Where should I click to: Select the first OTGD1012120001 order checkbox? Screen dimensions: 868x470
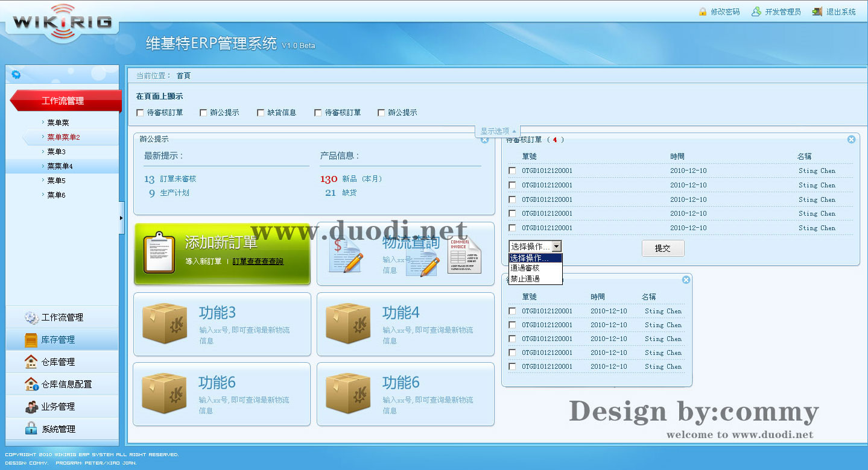(x=512, y=171)
